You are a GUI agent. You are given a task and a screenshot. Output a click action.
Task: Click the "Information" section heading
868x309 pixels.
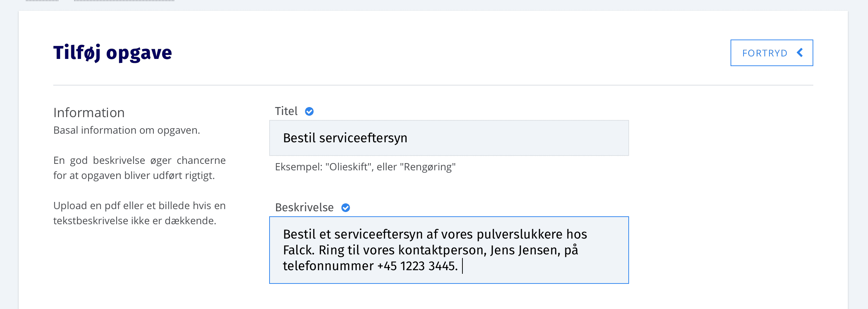point(89,113)
